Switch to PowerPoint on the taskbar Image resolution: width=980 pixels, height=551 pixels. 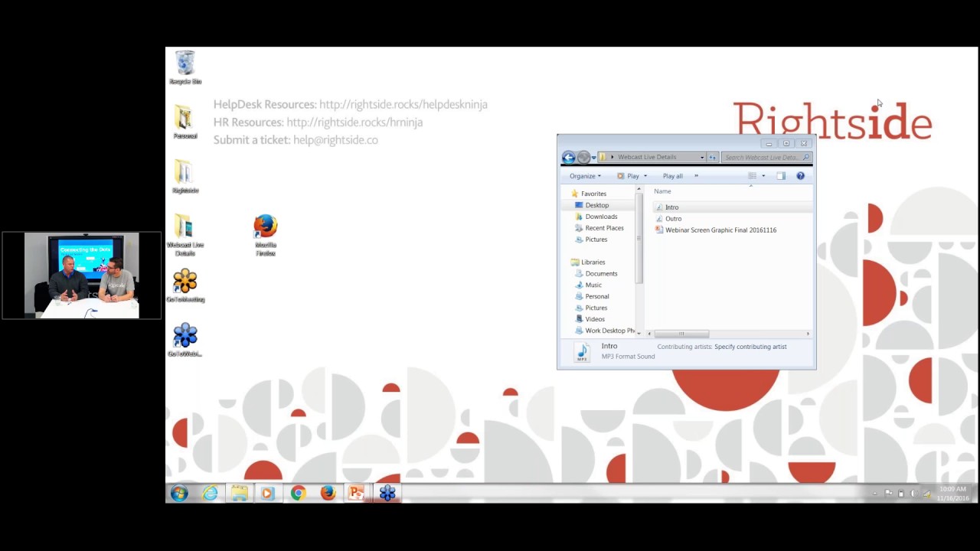click(357, 494)
